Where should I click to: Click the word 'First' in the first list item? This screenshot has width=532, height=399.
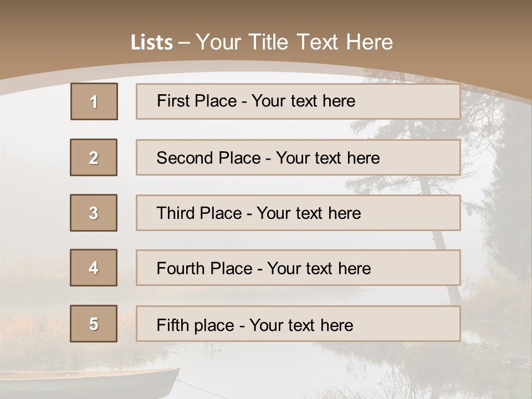click(172, 101)
